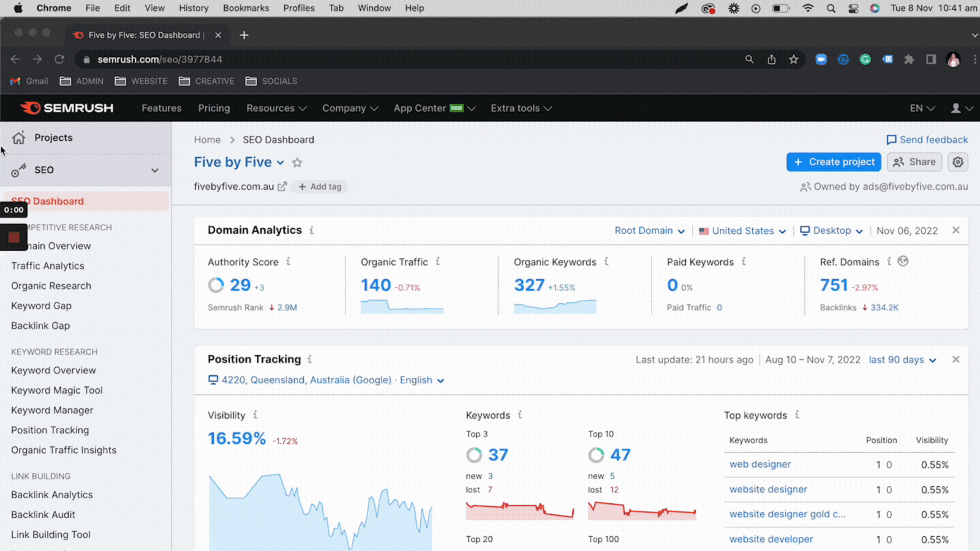This screenshot has width=980, height=551.
Task: Close the Domain Analytics widget
Action: (956, 230)
